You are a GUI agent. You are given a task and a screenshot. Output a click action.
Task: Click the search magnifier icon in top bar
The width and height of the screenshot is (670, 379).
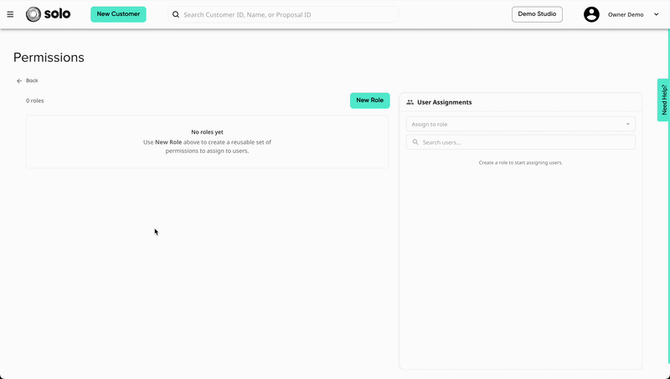(x=176, y=15)
